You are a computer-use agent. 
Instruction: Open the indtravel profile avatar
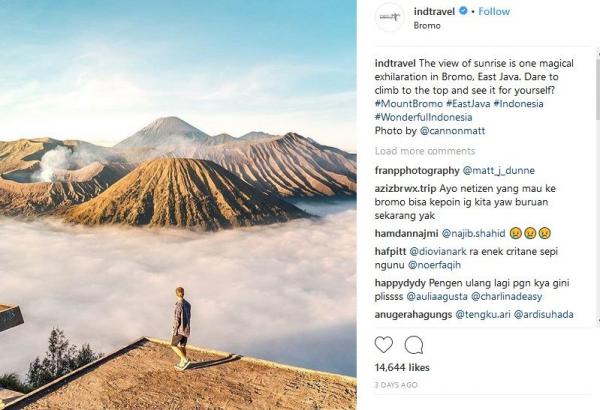click(x=391, y=17)
